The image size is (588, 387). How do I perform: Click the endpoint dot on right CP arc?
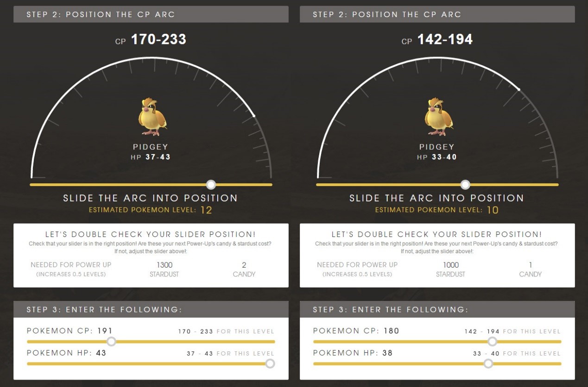pyautogui.click(x=518, y=89)
